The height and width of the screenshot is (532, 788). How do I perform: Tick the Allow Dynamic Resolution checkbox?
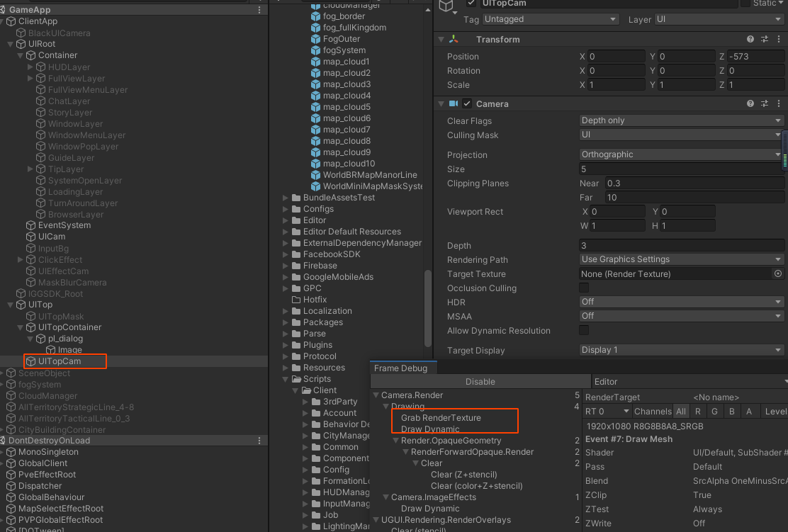coord(584,330)
